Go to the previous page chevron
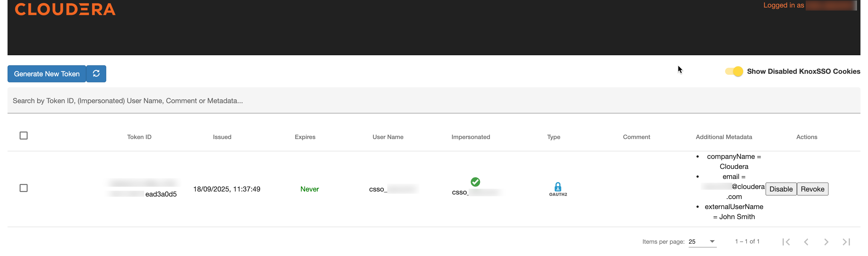The width and height of the screenshot is (868, 256). pyautogui.click(x=806, y=242)
